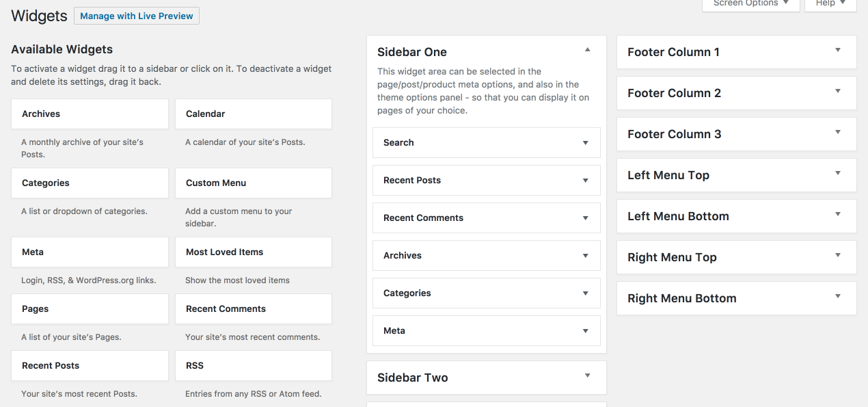
Task: Click Recent Comments title in Sidebar One
Action: click(423, 218)
